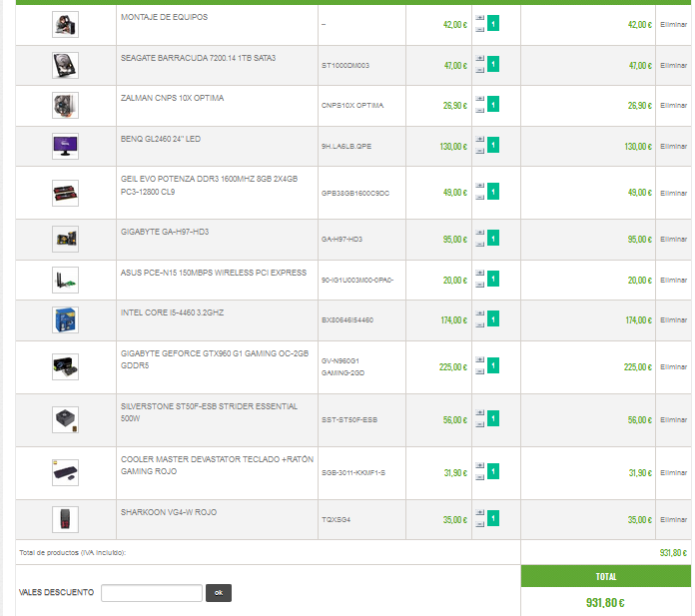This screenshot has height=616, width=695.
Task: Remove Intel Core i5-4460 via Eliminar
Action: click(673, 319)
